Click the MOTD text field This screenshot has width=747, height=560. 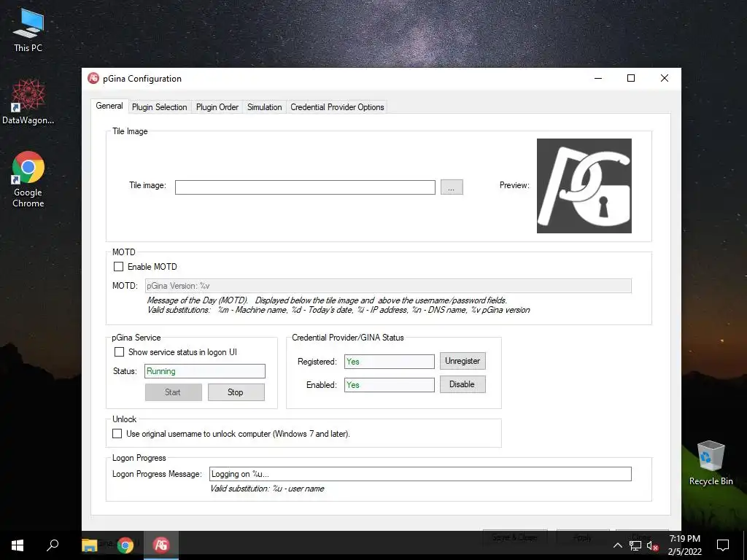pyautogui.click(x=388, y=286)
